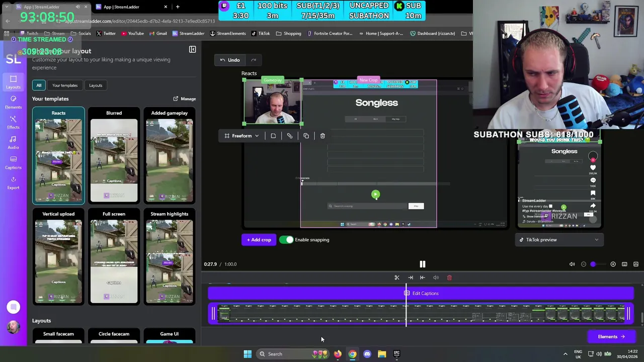Viewport: 644px width, 362px height.
Task: Open the YouTube bookmark
Action: point(132,34)
